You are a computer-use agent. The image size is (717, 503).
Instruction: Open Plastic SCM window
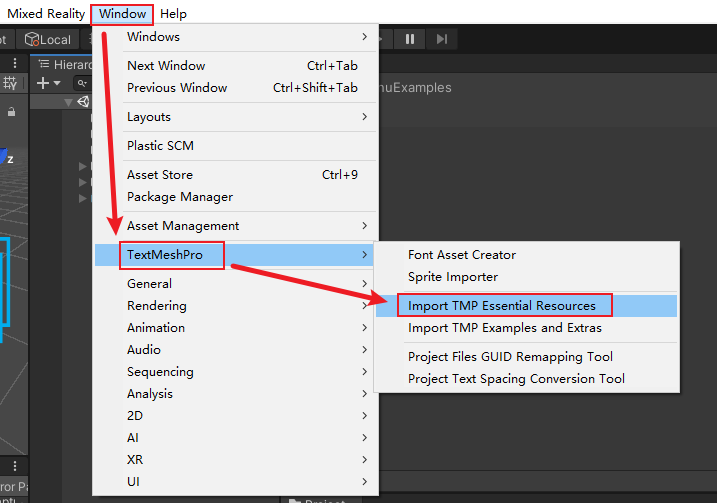pos(235,146)
